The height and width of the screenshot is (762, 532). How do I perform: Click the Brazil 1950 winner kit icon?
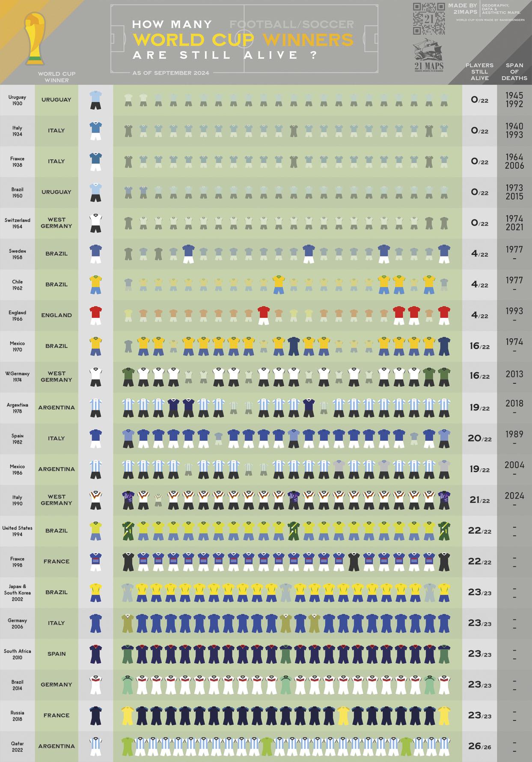click(x=96, y=192)
